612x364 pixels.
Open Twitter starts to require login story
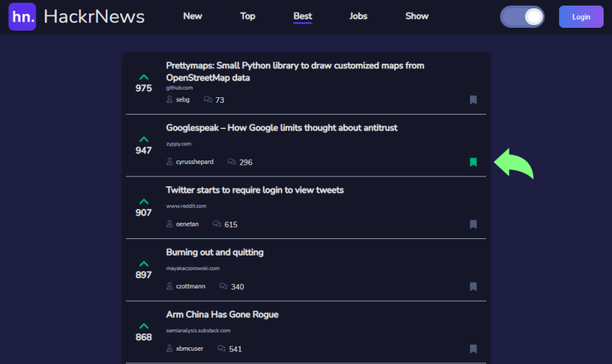point(255,190)
